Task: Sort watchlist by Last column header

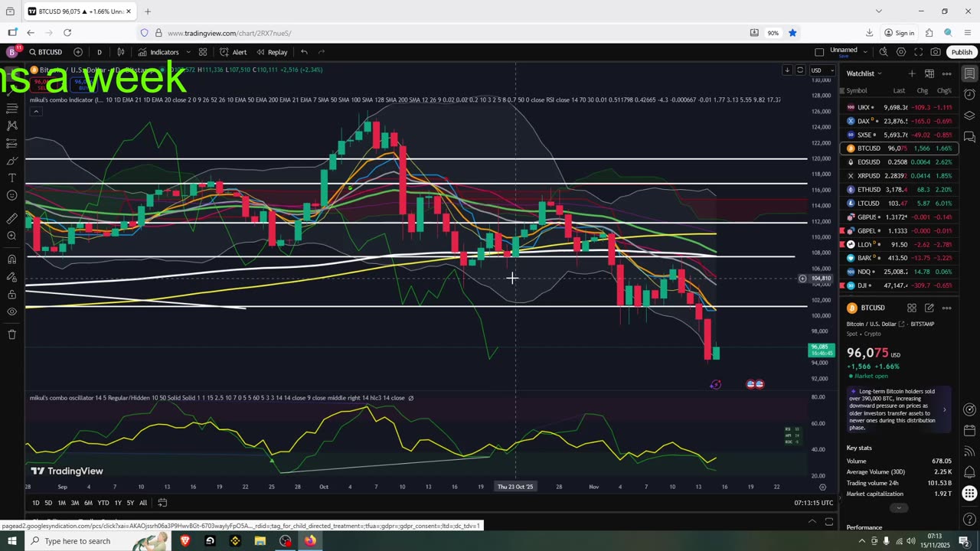Action: coord(899,91)
